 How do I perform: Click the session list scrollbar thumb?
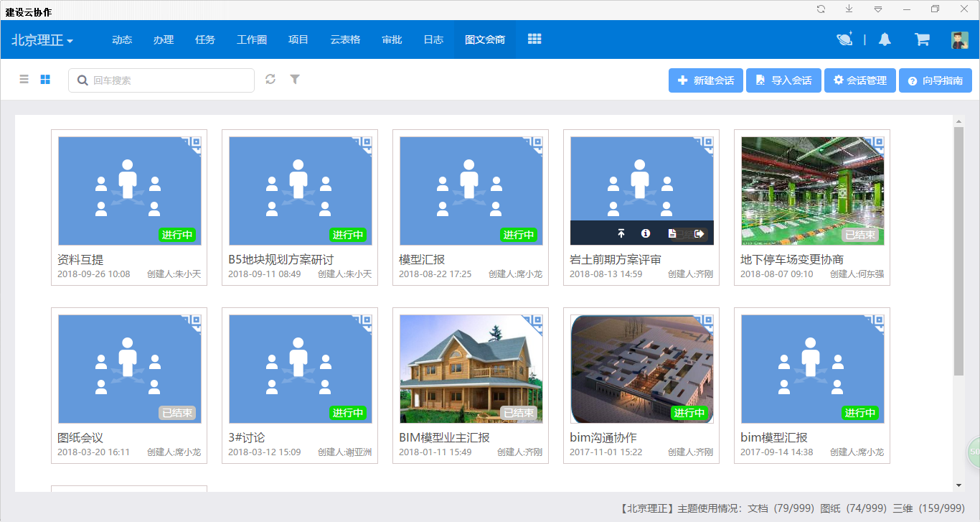point(958,251)
